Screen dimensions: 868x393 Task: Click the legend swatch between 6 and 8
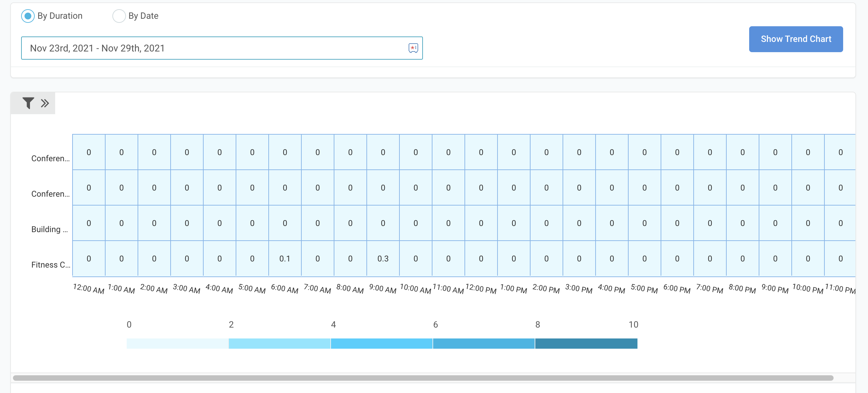[484, 344]
